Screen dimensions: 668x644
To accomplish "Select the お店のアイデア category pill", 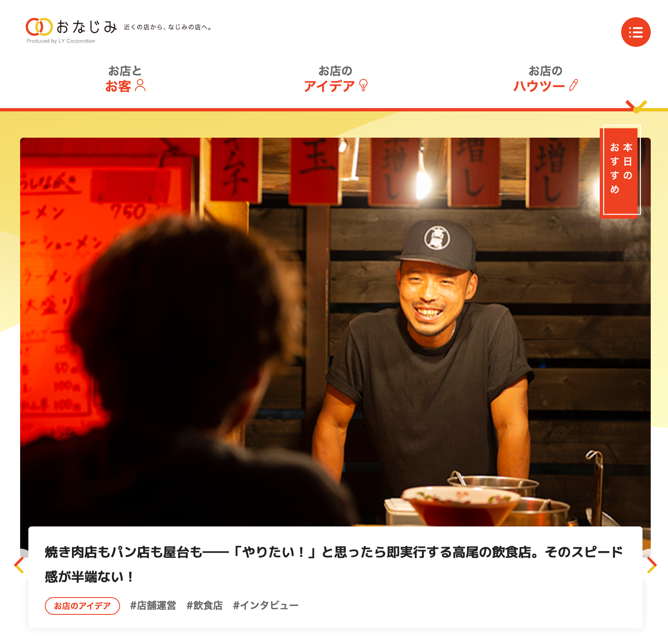I will pyautogui.click(x=82, y=606).
